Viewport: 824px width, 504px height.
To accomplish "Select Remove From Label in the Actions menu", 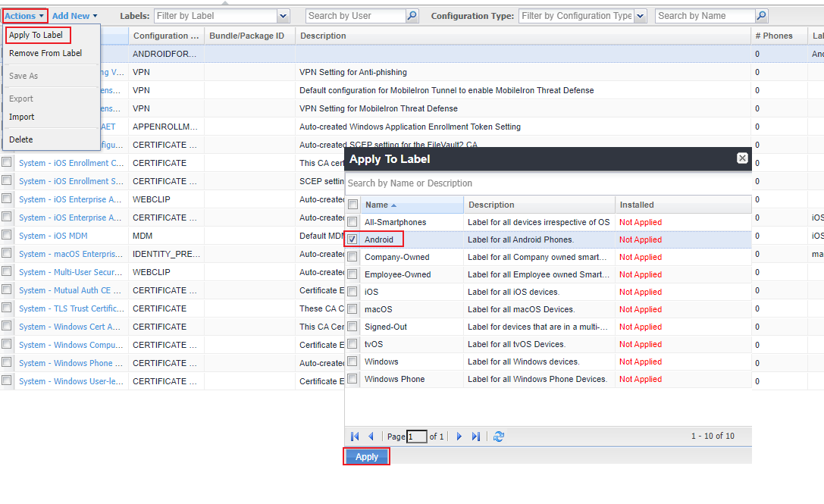I will click(46, 54).
